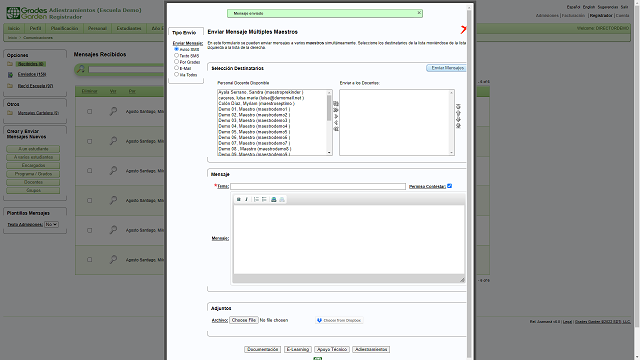Click inside the Mensaje body text area
Viewport: 640px width, 360px height.
pos(349,239)
